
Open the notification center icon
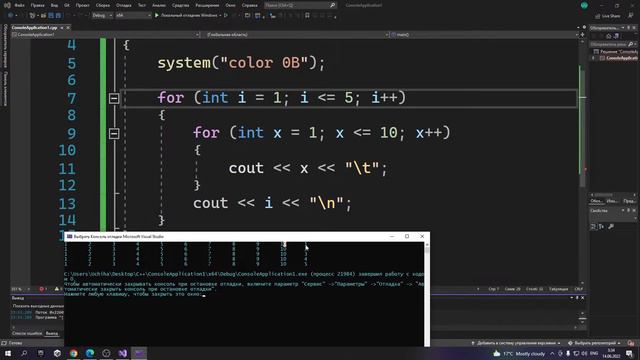tap(629, 353)
